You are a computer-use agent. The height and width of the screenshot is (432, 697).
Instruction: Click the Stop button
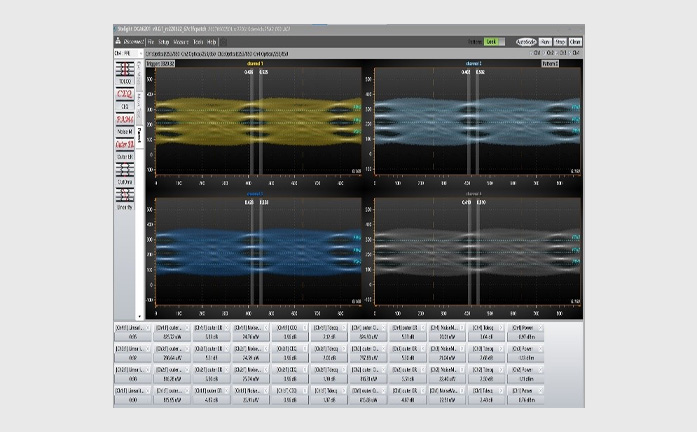click(560, 42)
